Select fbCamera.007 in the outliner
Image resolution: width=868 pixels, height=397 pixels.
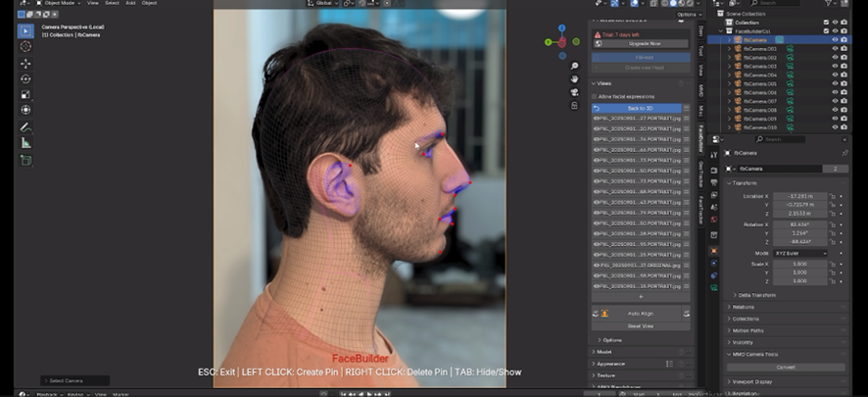pos(760,101)
